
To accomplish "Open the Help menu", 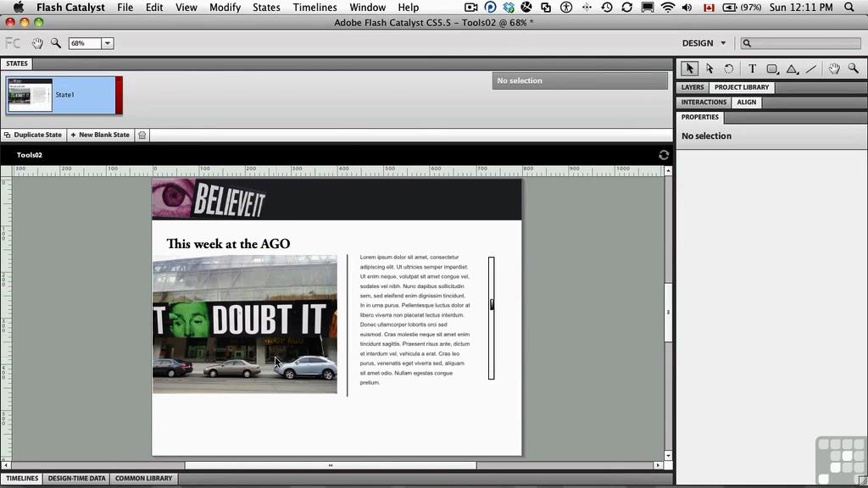I will click(408, 7).
